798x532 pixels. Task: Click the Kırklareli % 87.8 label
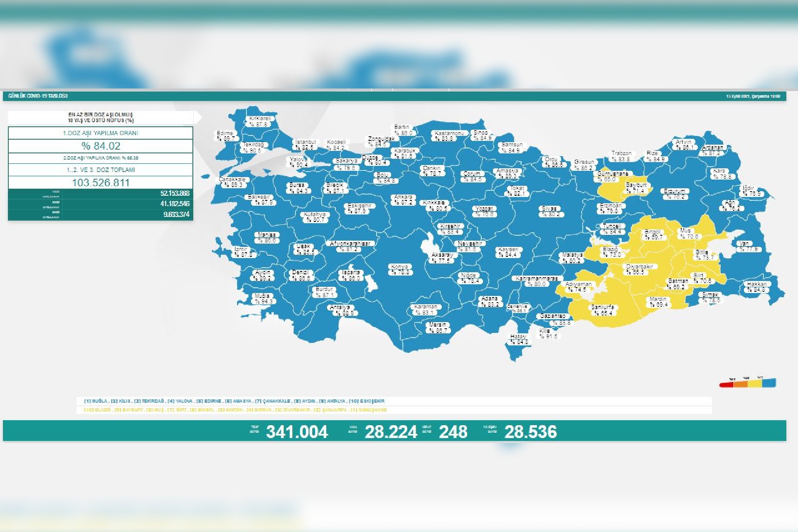point(260,121)
